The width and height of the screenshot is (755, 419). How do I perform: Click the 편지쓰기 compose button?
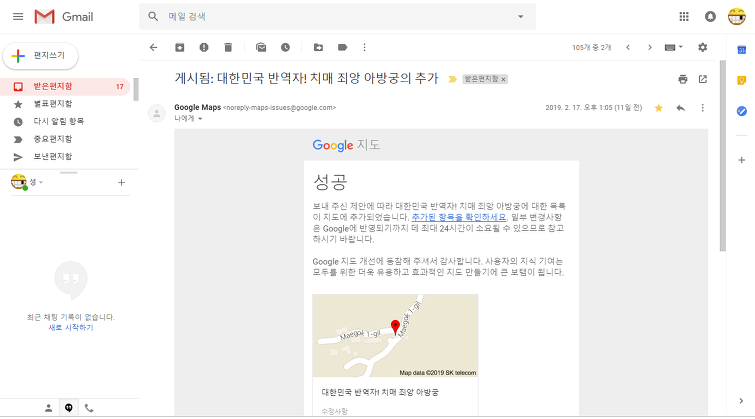(x=40, y=56)
